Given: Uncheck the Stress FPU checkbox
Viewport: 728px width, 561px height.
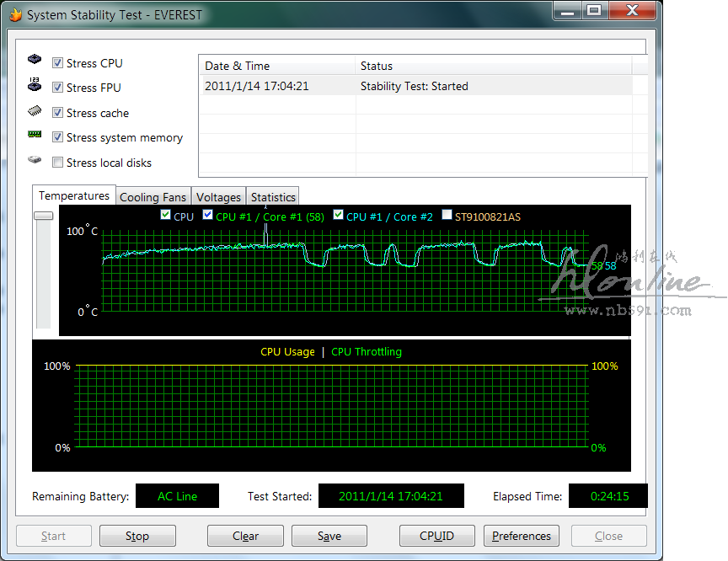Looking at the screenshot, I should point(57,88).
